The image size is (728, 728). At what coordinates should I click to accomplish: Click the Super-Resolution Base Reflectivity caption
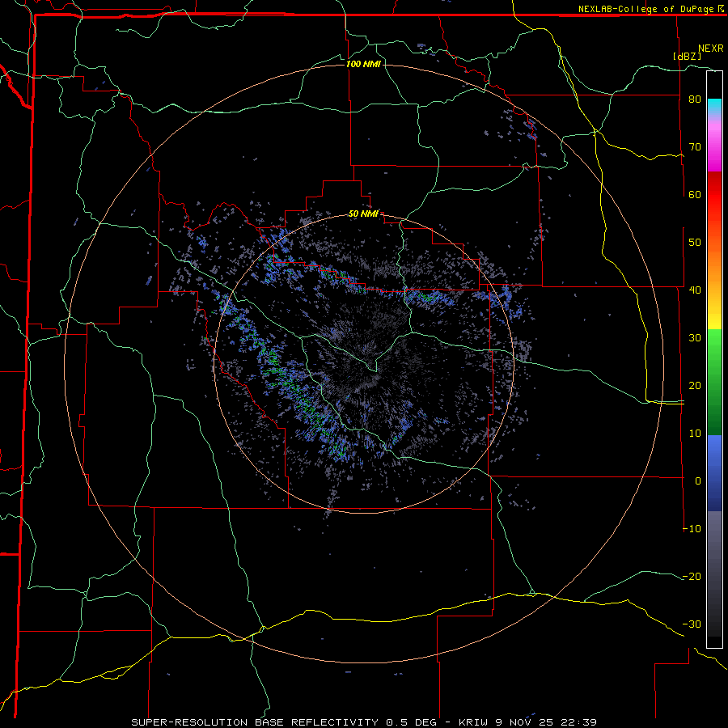pyautogui.click(x=363, y=722)
